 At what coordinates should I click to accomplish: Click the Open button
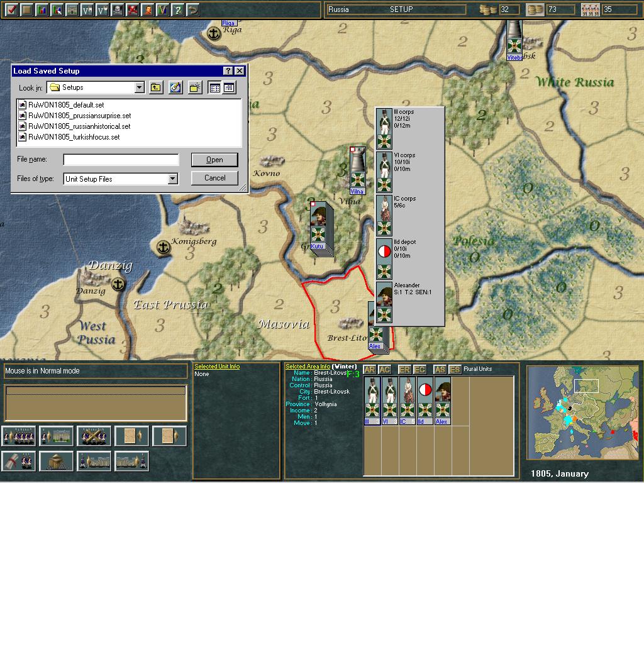(214, 160)
